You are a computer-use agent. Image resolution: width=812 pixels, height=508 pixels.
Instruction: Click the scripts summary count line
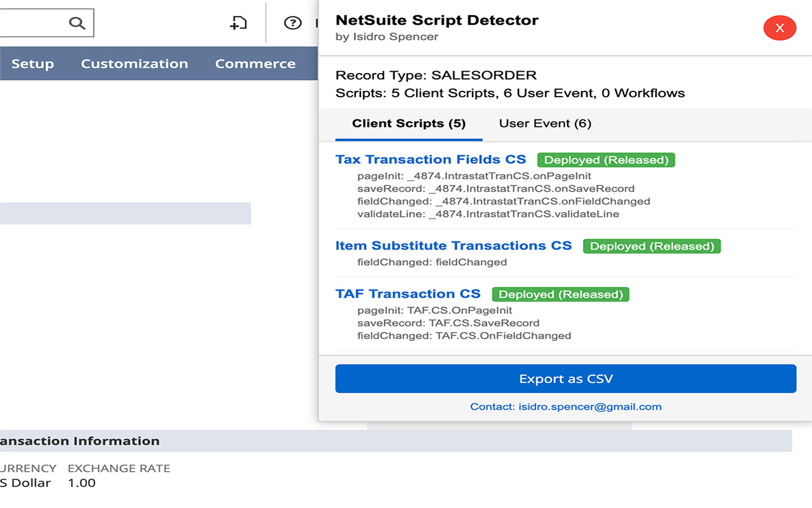510,93
